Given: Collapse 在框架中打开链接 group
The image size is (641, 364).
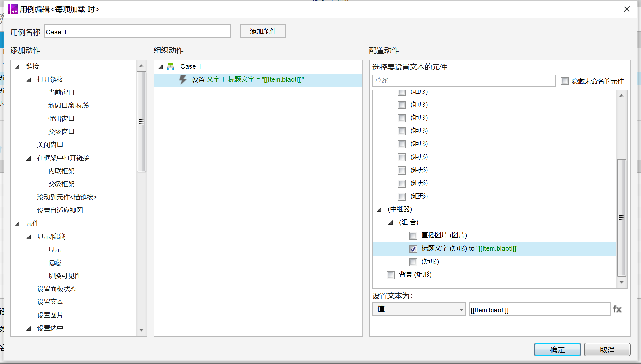Looking at the screenshot, I should [29, 158].
